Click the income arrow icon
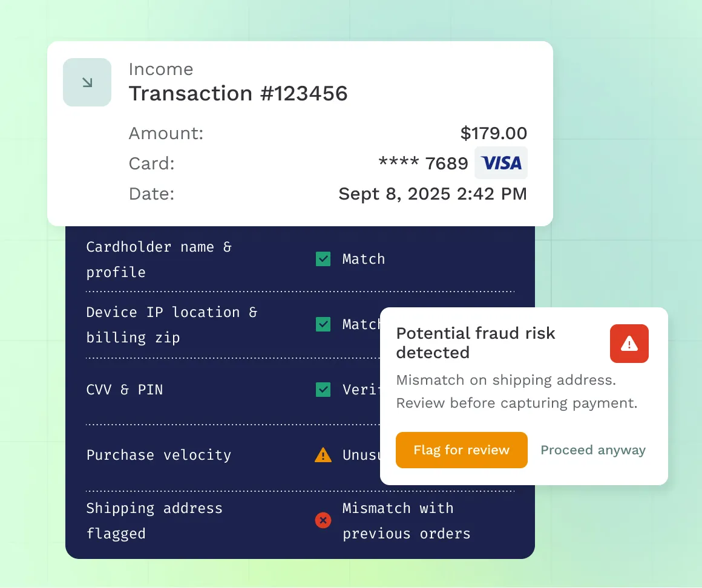 tap(87, 82)
